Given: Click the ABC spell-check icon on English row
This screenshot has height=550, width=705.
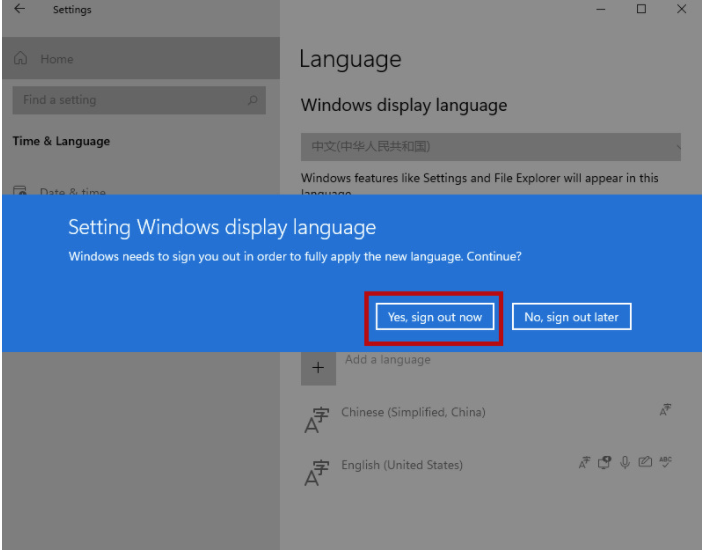Looking at the screenshot, I should pyautogui.click(x=666, y=462).
